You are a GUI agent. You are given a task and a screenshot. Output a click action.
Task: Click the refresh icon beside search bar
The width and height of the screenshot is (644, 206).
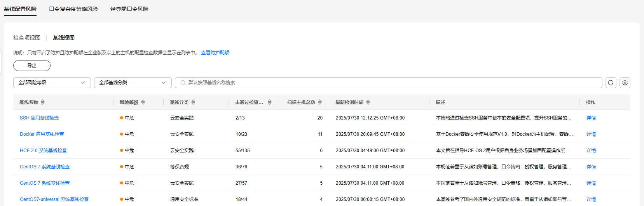(x=611, y=83)
